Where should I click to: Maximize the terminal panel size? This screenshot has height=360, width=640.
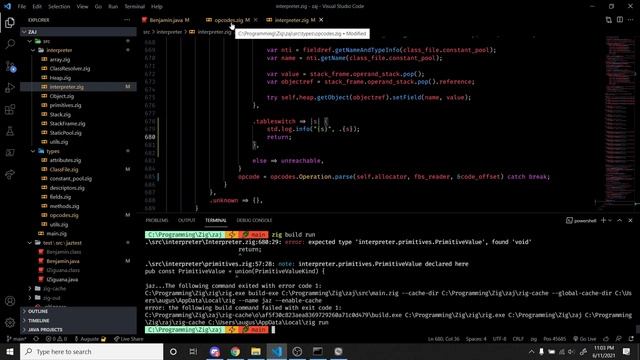tap(620, 220)
